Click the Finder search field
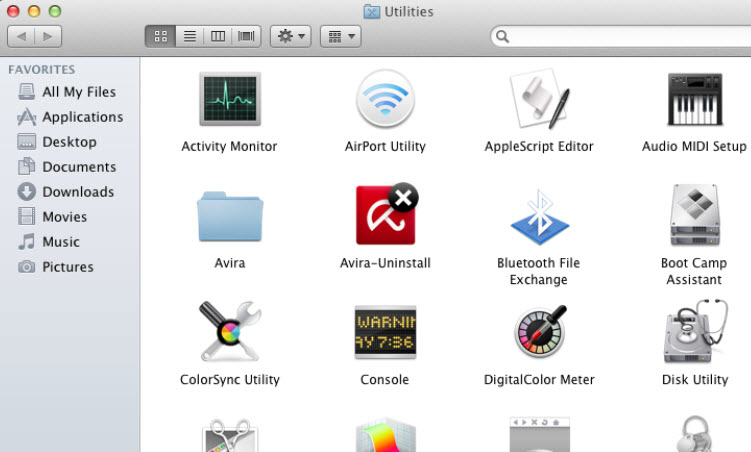This screenshot has width=751, height=452. point(621,36)
